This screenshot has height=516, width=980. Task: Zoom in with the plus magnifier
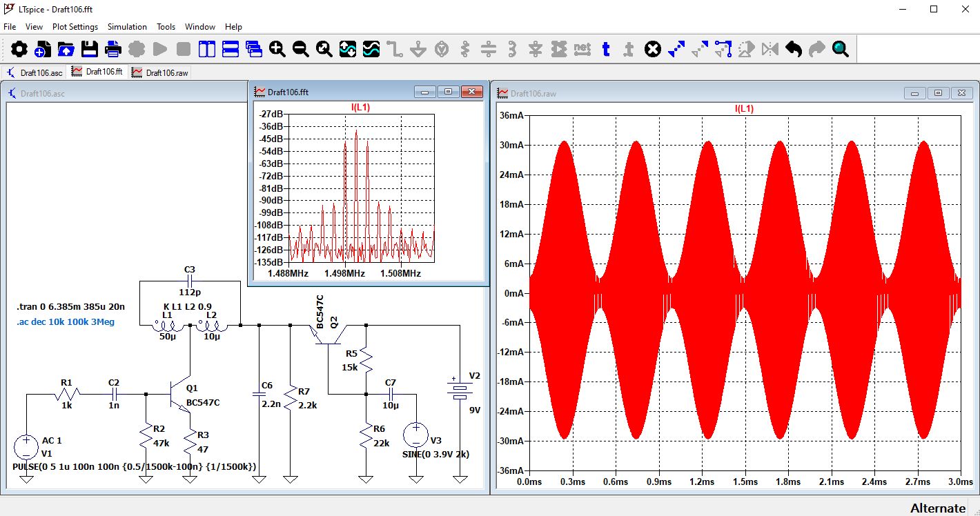[277, 49]
